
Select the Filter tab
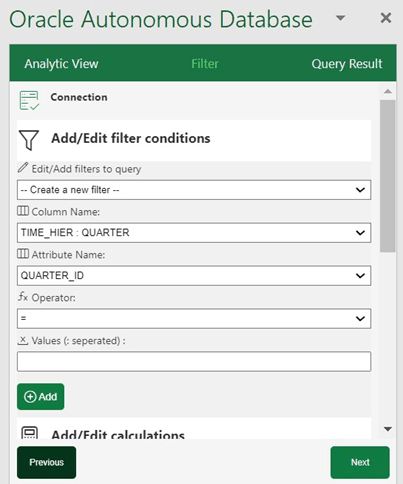pos(205,64)
